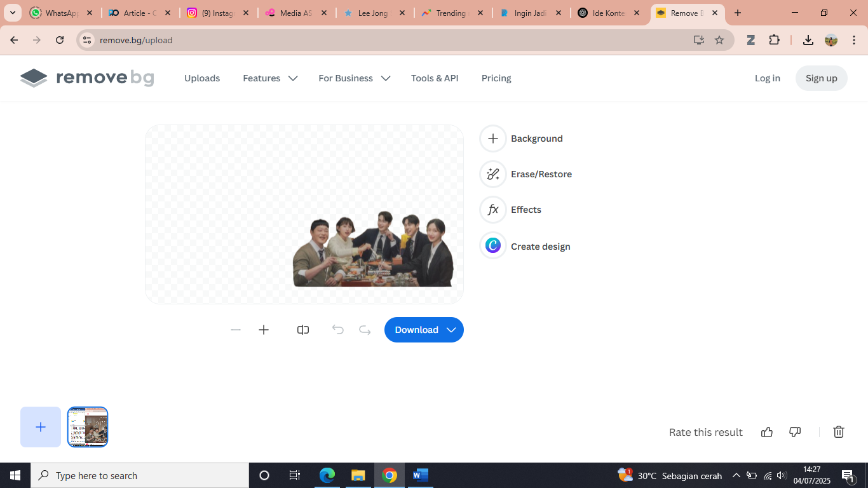View site information icon
Screen dimensions: 868x488
coord(87,40)
